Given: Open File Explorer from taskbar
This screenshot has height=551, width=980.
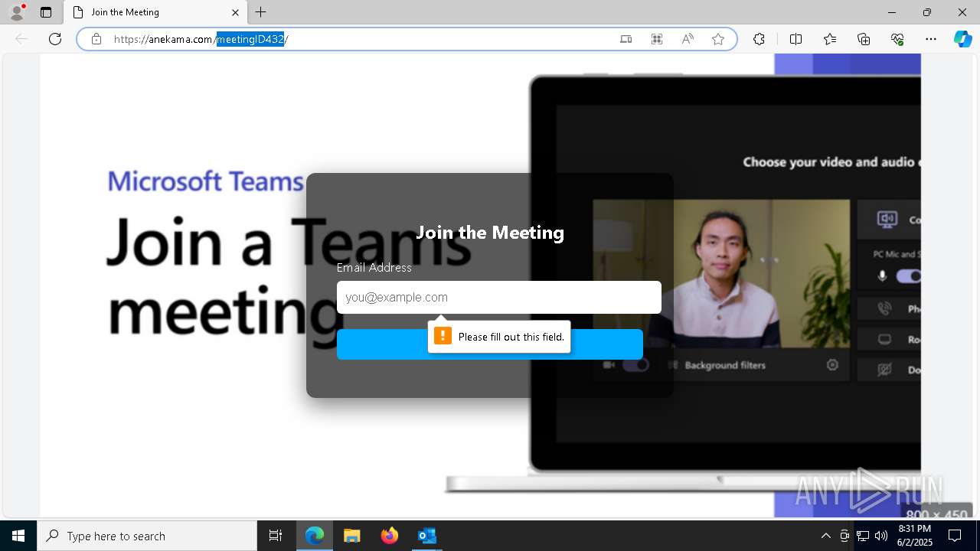Looking at the screenshot, I should point(351,536).
